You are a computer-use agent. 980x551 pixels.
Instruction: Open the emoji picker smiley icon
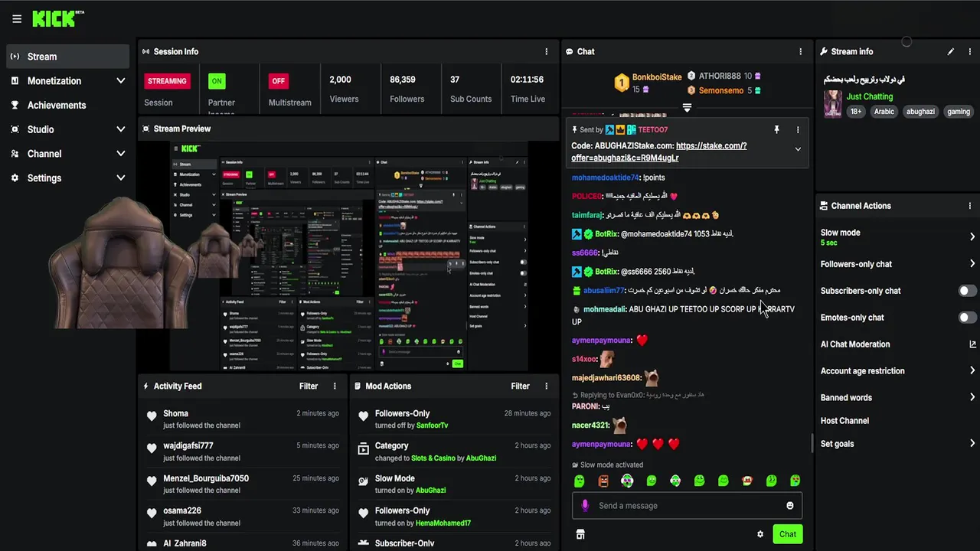coord(790,505)
